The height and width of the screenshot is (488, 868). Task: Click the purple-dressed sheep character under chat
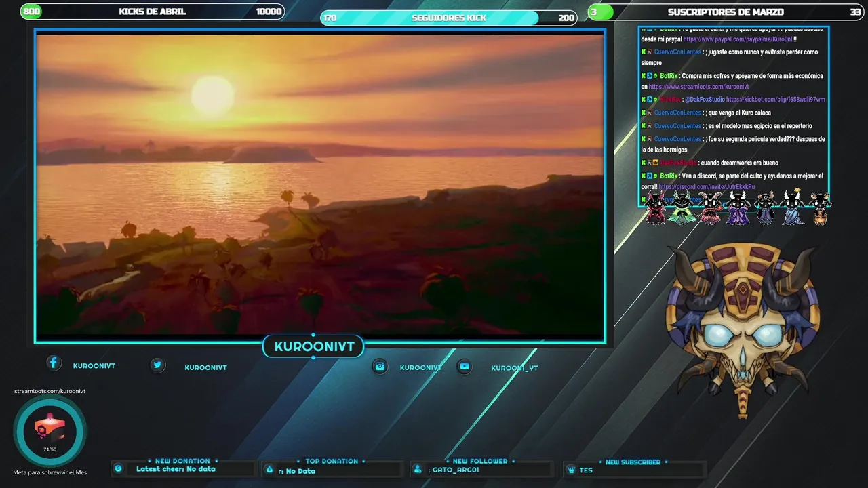737,207
